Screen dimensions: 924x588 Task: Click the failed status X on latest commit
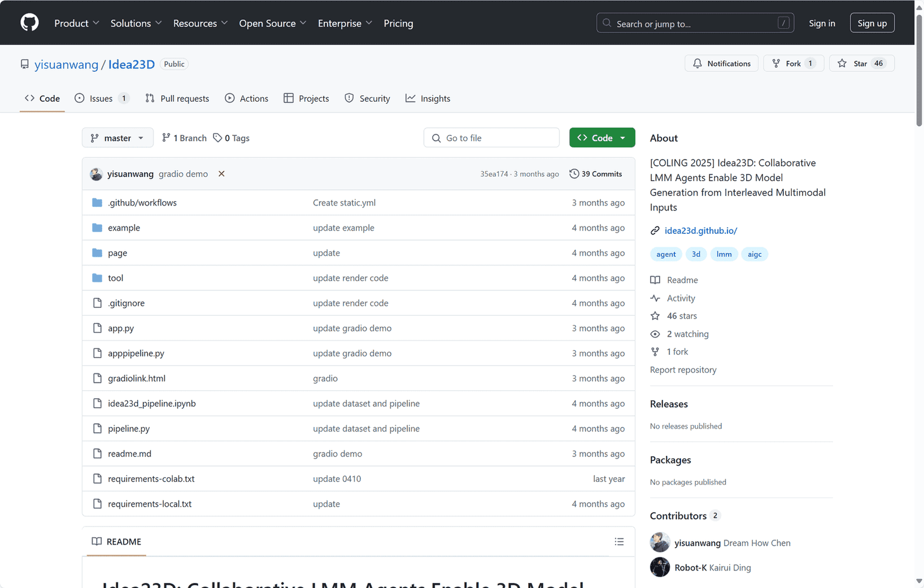221,174
